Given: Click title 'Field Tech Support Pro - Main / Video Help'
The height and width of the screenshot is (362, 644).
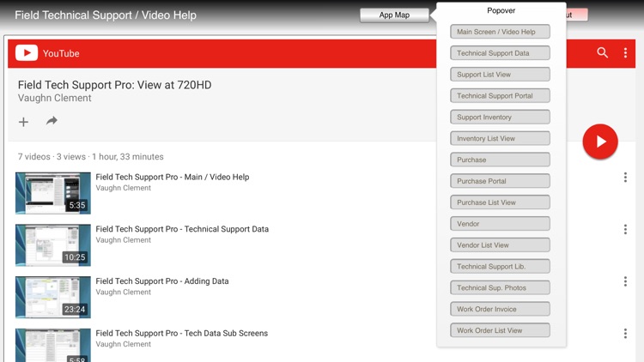Looking at the screenshot, I should tap(173, 177).
